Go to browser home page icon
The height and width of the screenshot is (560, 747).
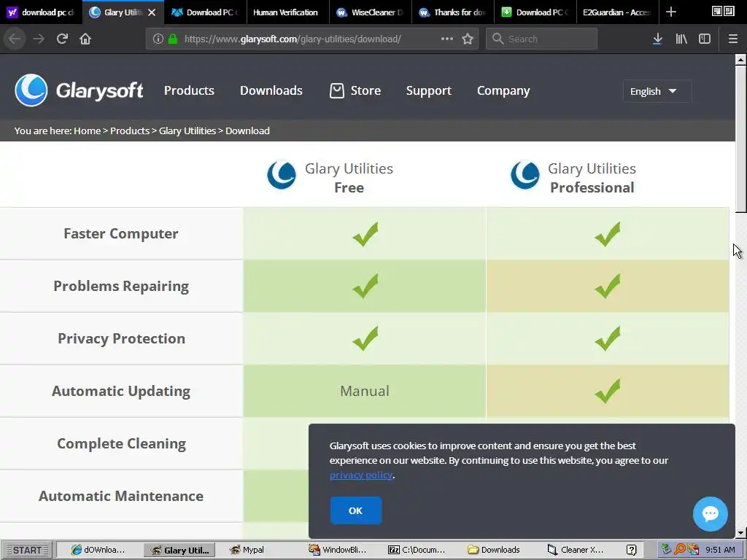85,39
